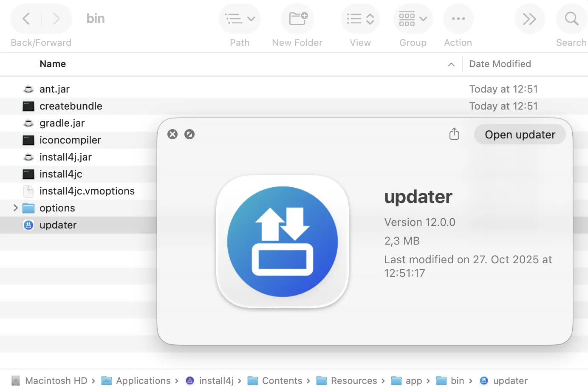
Task: Click the overflow chevrons toolbar button
Action: click(x=529, y=18)
